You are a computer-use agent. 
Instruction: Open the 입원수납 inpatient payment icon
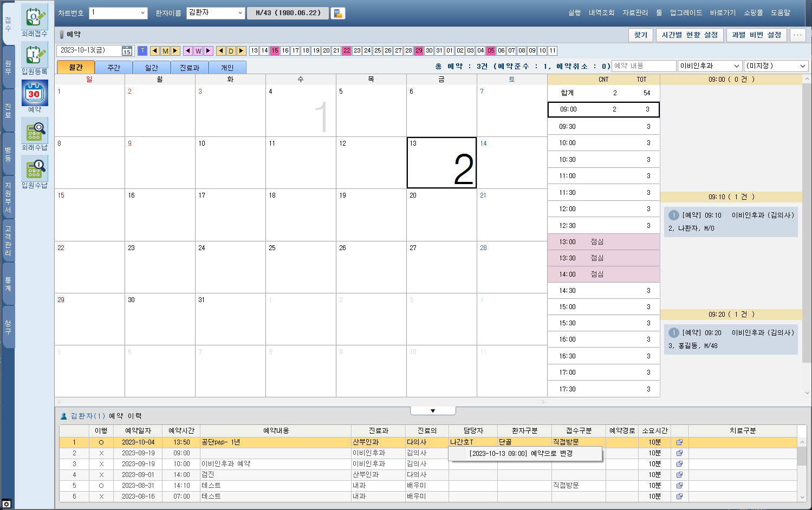coord(34,169)
